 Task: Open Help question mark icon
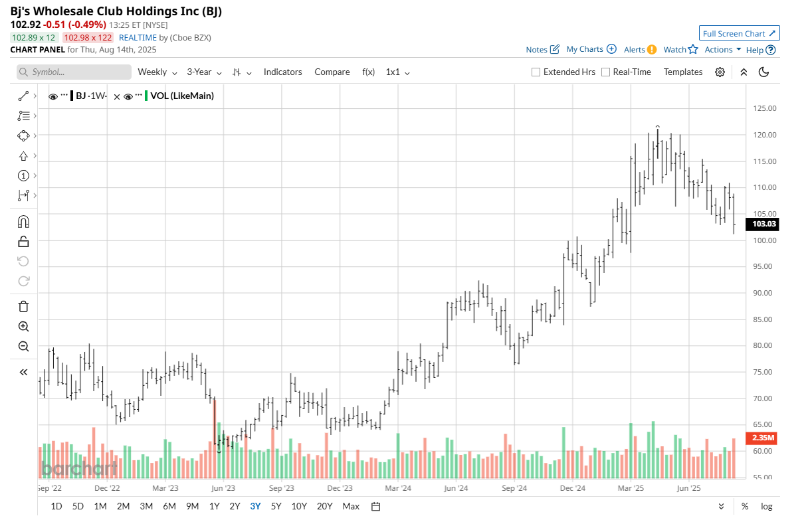[x=771, y=50]
